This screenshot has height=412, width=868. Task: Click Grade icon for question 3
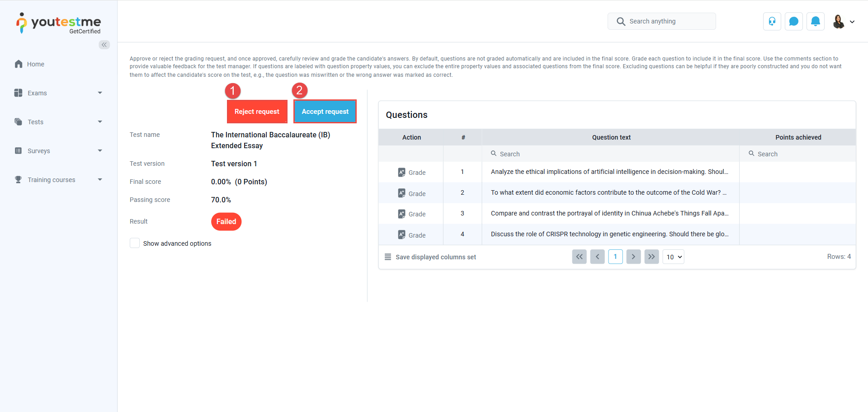[x=401, y=214]
